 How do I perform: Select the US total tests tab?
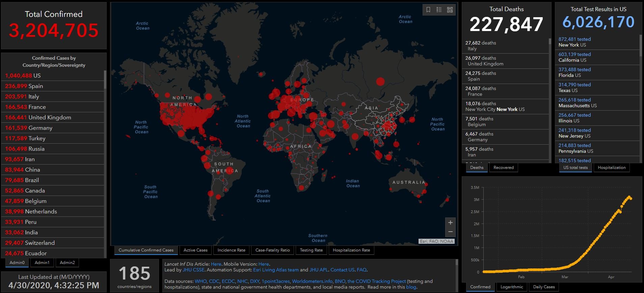pos(575,168)
